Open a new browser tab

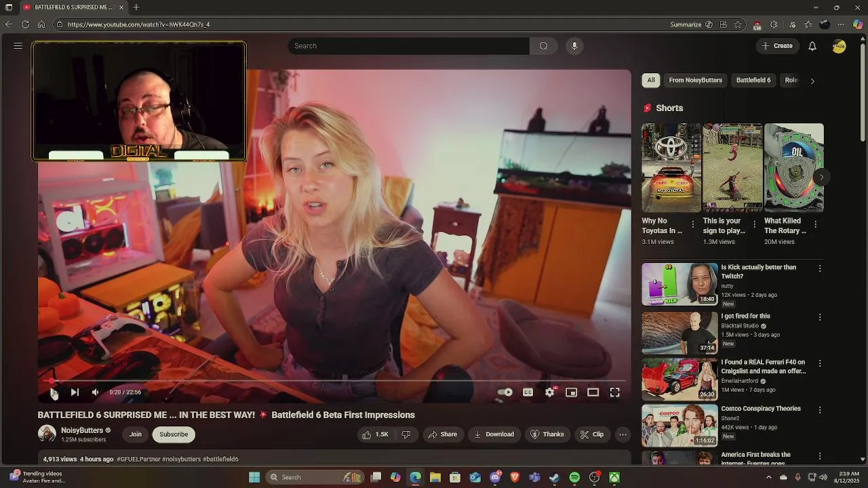(136, 7)
